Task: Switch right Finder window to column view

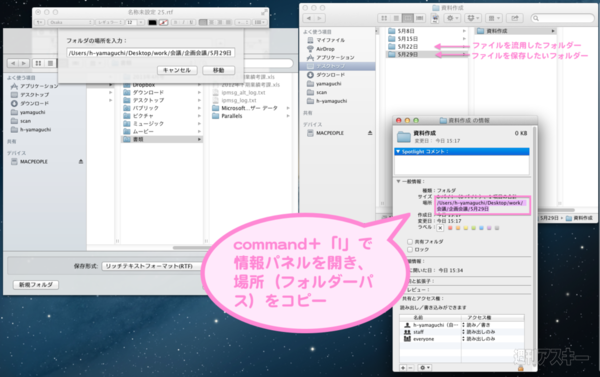Action: [408, 18]
